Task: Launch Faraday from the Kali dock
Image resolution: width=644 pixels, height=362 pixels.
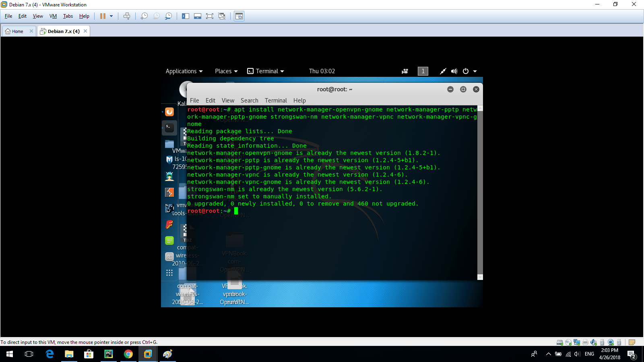Action: point(169,224)
